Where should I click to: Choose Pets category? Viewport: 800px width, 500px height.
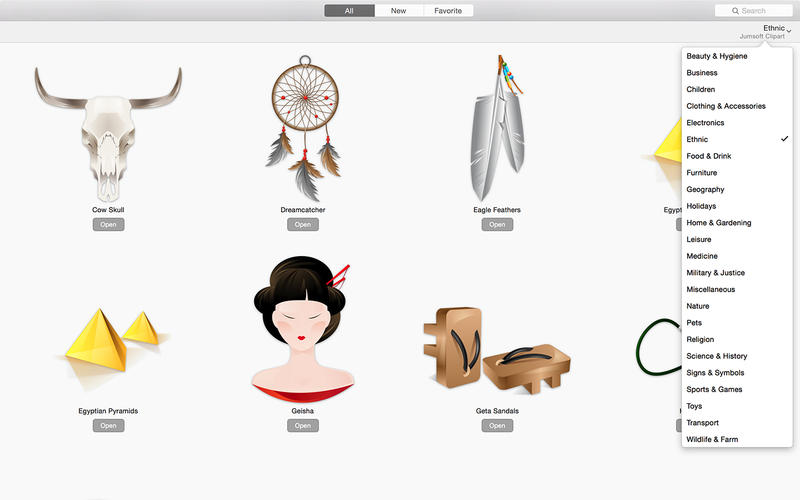[737, 323]
